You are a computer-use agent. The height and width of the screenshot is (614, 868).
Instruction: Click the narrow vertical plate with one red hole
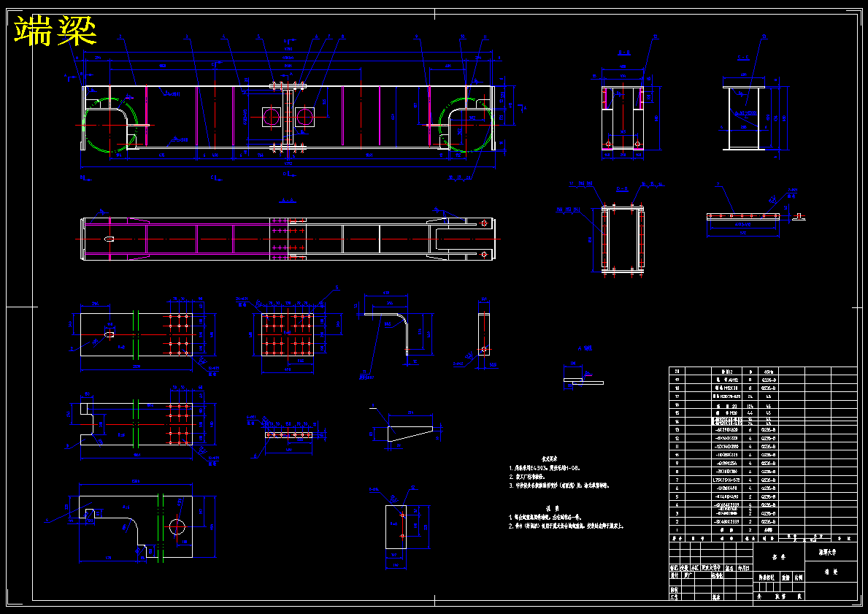coord(484,335)
